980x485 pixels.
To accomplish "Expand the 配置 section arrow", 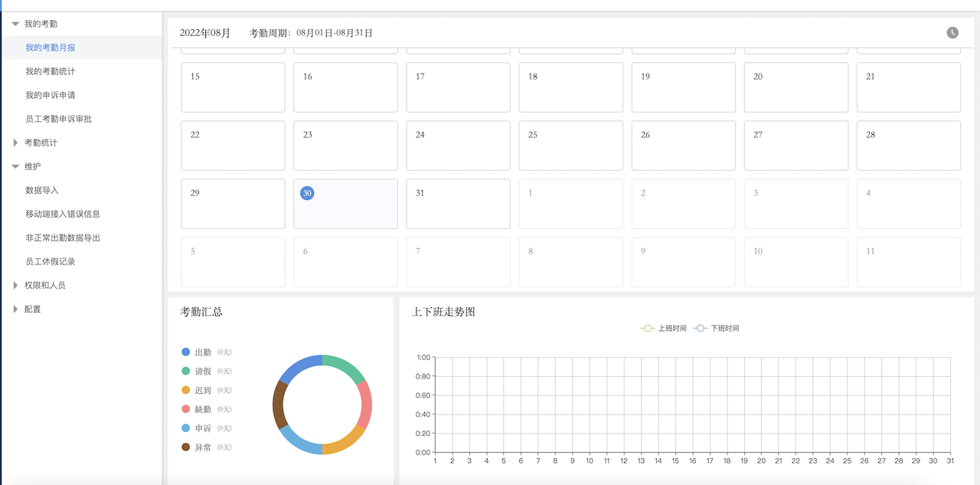I will point(15,309).
